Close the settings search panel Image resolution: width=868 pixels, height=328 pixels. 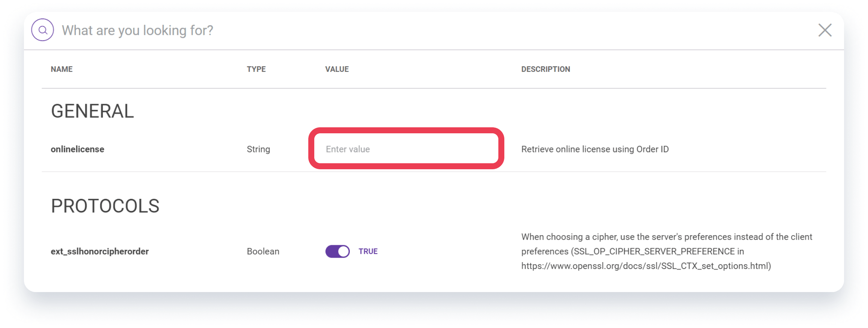click(x=825, y=30)
